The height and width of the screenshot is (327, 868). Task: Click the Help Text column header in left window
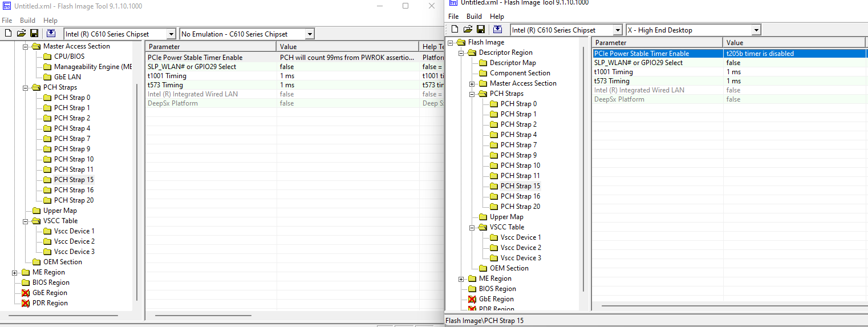[x=432, y=47]
